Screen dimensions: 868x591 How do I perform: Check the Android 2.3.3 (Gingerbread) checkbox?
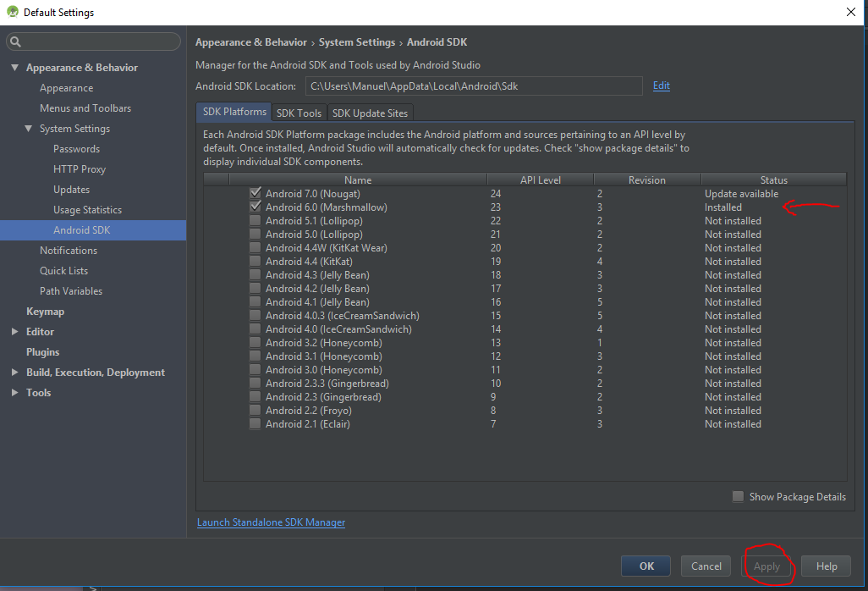click(255, 383)
